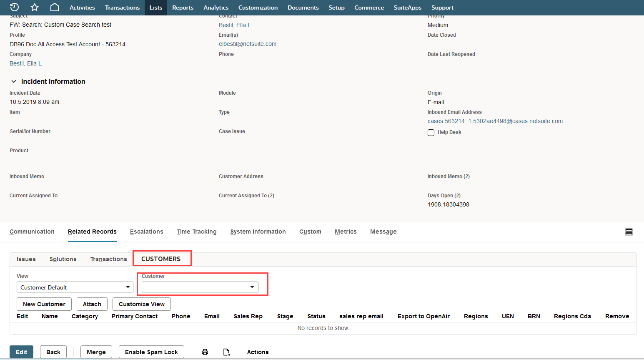644x360 pixels.
Task: Collapse the Incident Information section
Action: [x=14, y=81]
